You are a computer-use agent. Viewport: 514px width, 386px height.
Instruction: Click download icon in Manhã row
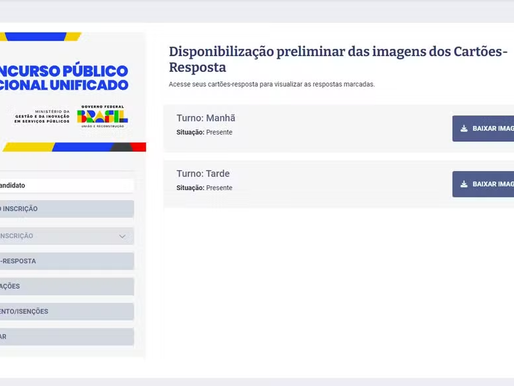(464, 129)
